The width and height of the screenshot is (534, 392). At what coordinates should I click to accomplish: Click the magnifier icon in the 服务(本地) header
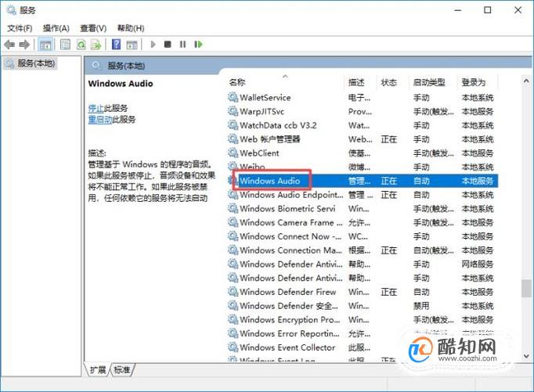[96, 66]
